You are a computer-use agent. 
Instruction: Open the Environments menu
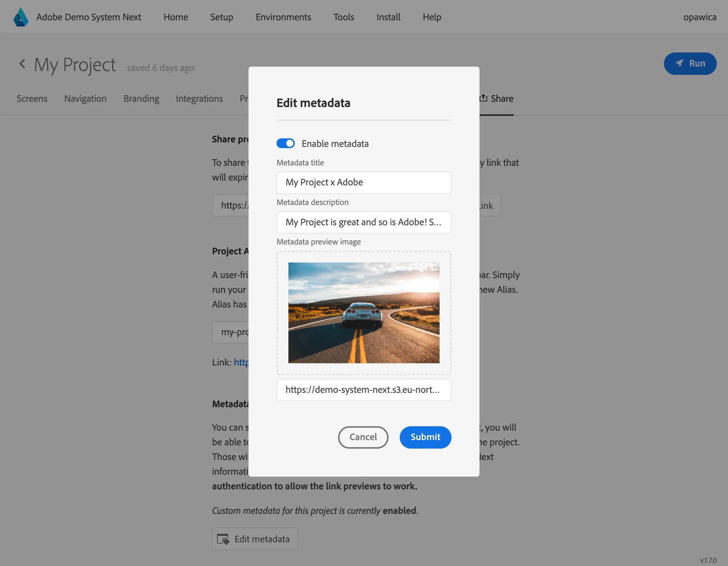tap(283, 17)
